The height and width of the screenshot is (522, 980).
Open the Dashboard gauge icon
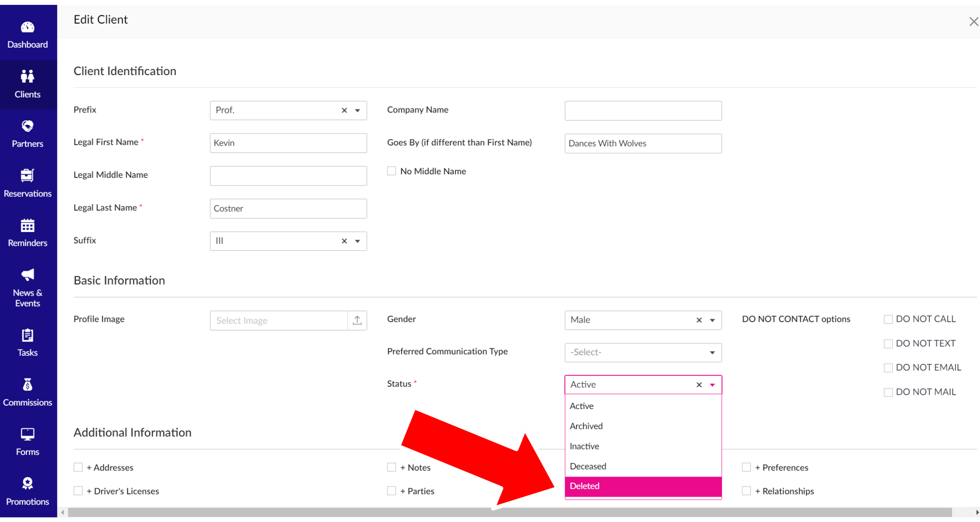point(28,28)
